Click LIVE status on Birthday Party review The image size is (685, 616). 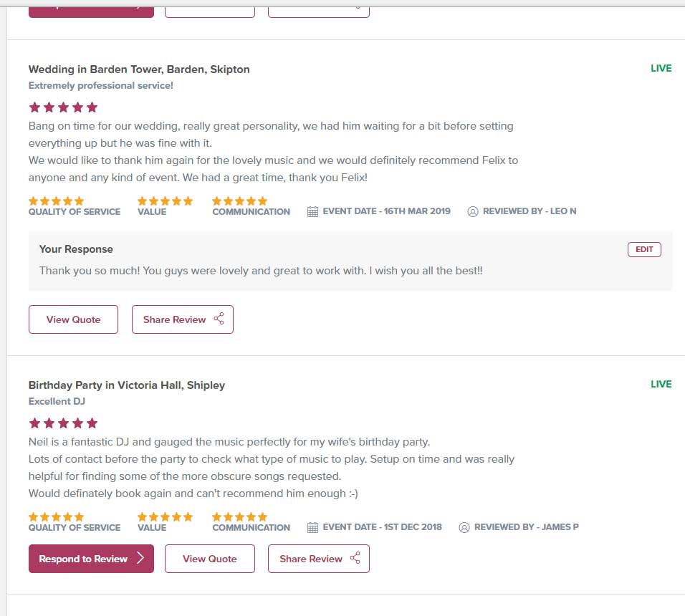661,385
